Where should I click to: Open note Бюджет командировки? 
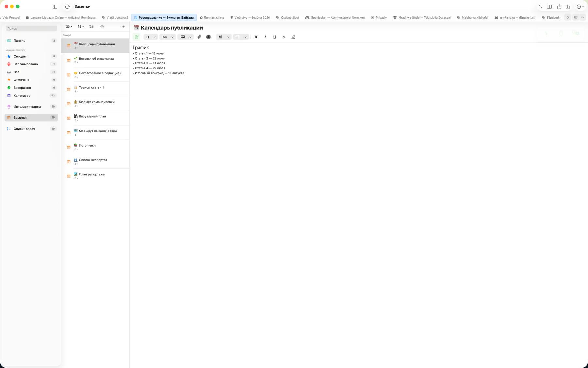[95, 104]
